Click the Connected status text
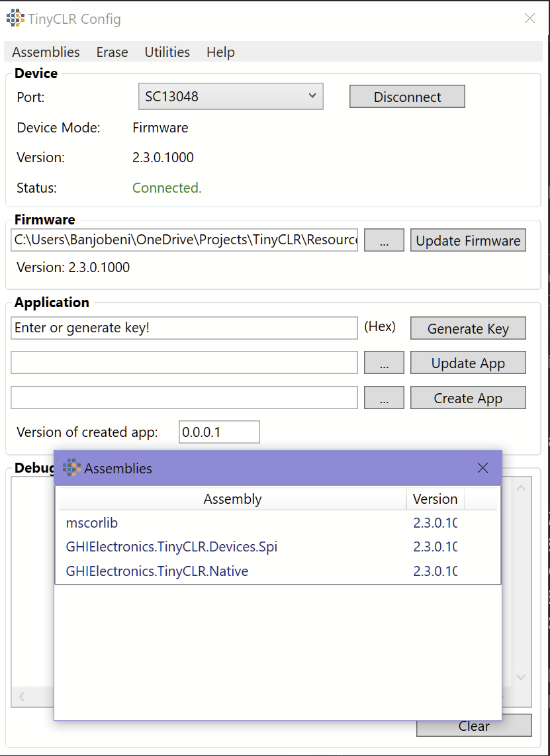Viewport: 550px width, 756px height. [x=167, y=187]
